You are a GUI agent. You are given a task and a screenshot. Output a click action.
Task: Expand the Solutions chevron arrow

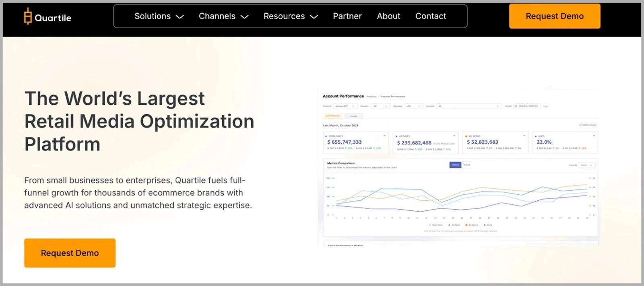coord(180,17)
